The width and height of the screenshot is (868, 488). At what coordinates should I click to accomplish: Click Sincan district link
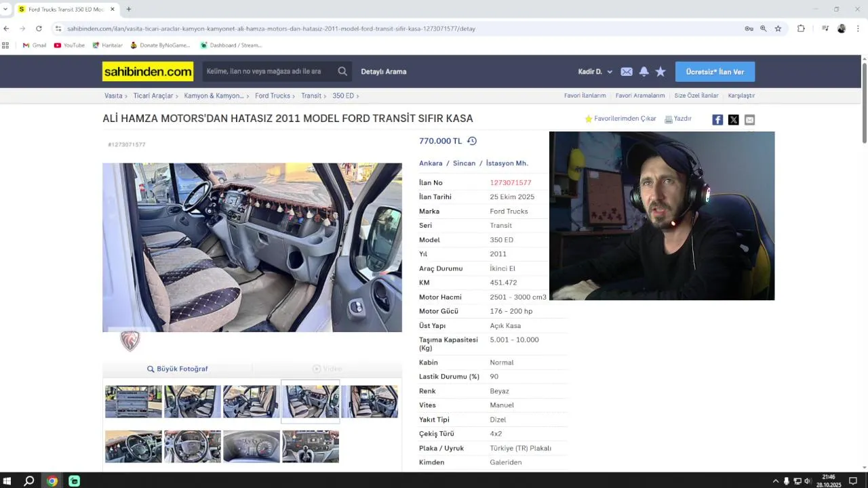(x=464, y=163)
